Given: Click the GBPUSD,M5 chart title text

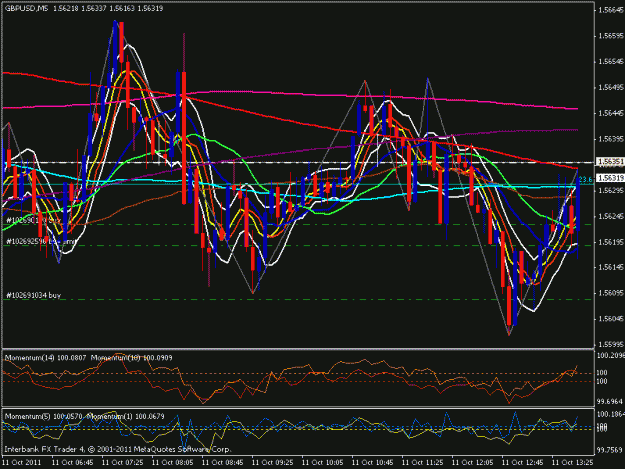Looking at the screenshot, I should point(26,8).
